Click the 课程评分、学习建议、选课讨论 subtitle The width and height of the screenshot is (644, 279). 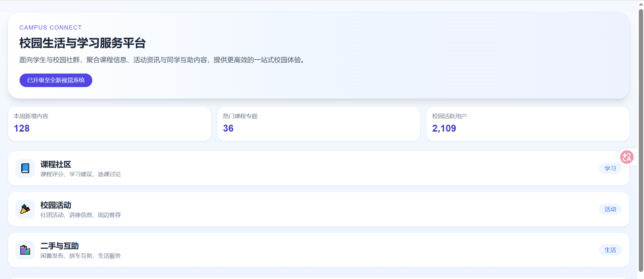[80, 174]
